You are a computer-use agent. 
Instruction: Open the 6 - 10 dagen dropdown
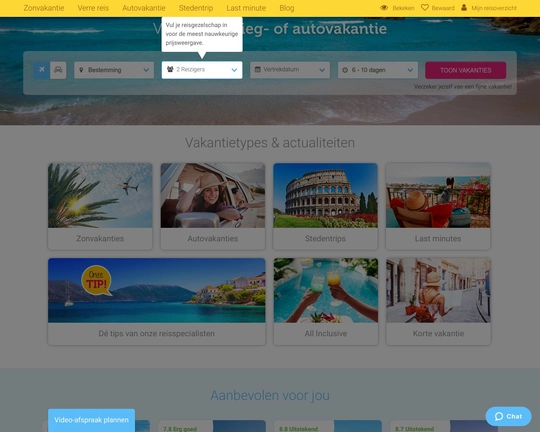click(378, 70)
